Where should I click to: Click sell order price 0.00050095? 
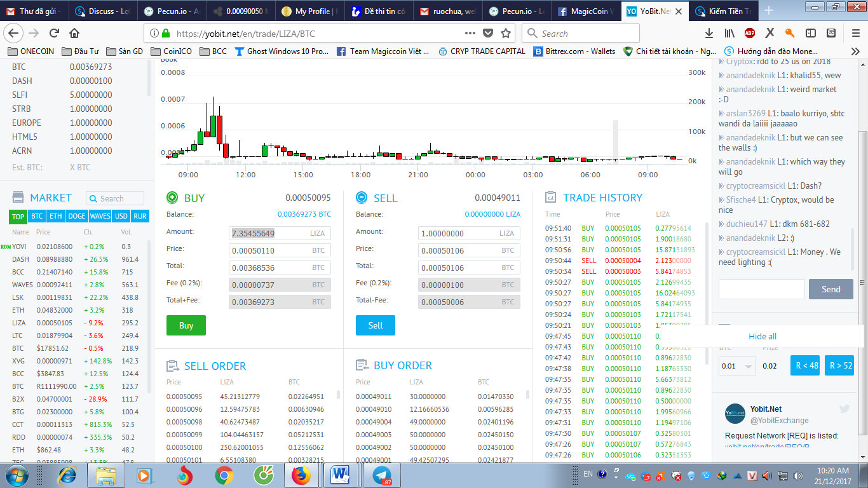click(184, 396)
